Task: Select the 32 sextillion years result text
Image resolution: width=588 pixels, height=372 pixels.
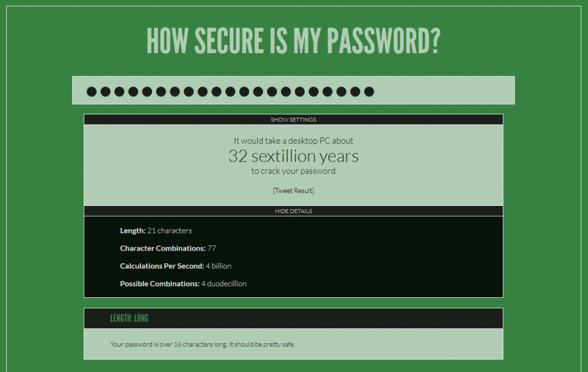Action: (293, 156)
